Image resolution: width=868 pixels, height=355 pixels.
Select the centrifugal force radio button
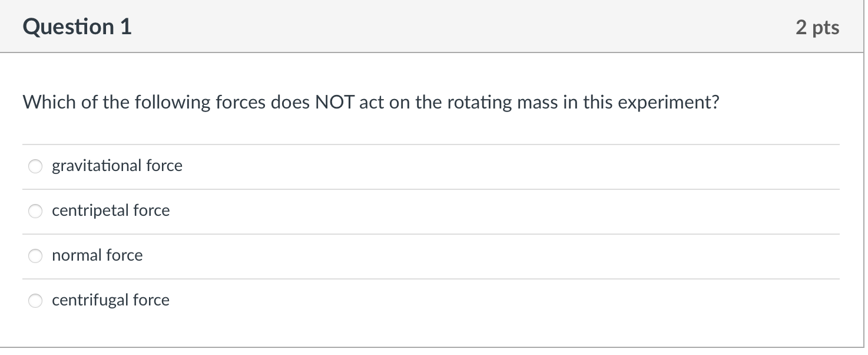[x=35, y=300]
